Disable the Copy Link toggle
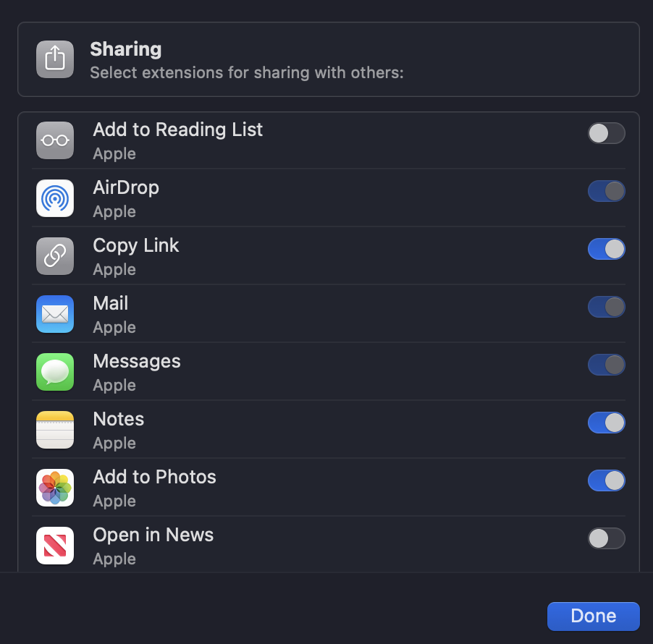 607,249
